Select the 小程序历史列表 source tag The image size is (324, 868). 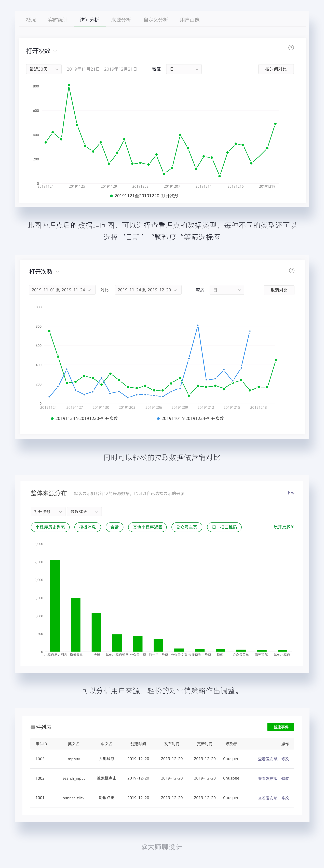(50, 527)
